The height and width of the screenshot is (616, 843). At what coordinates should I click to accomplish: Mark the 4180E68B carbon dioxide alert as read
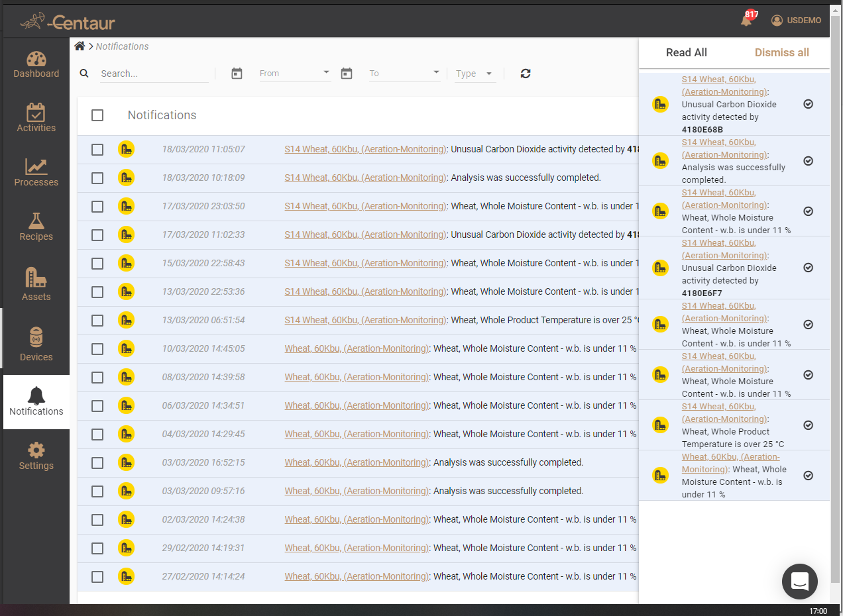coord(808,104)
